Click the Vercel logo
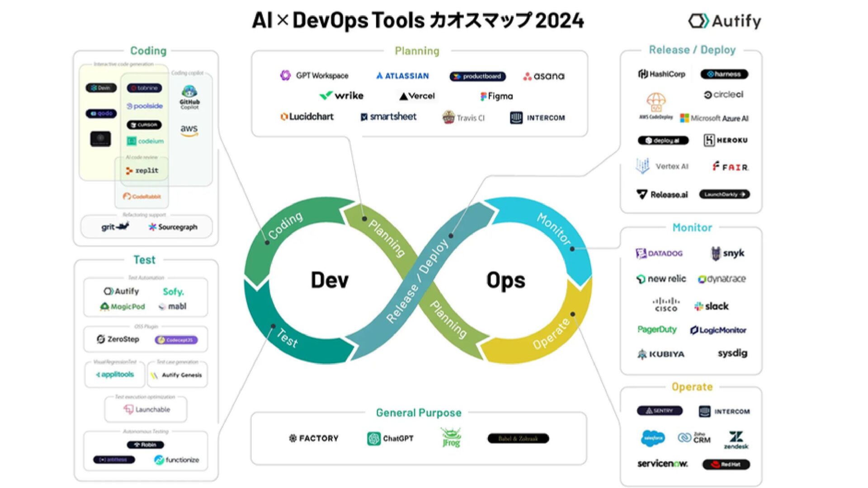The width and height of the screenshot is (868, 488). [417, 96]
